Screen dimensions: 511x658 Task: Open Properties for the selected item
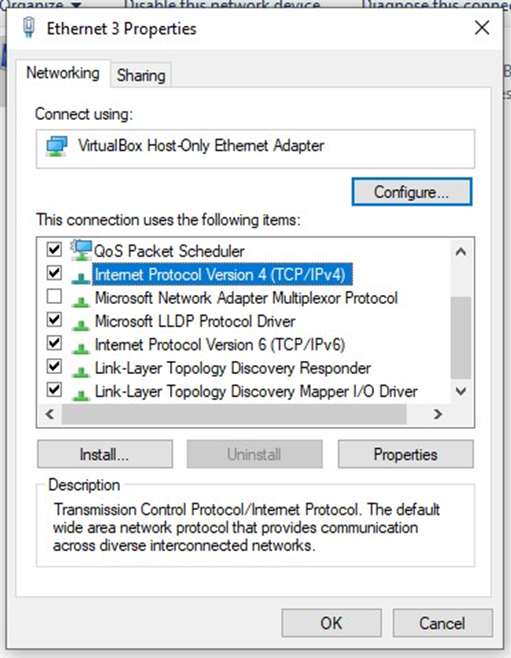click(x=406, y=454)
